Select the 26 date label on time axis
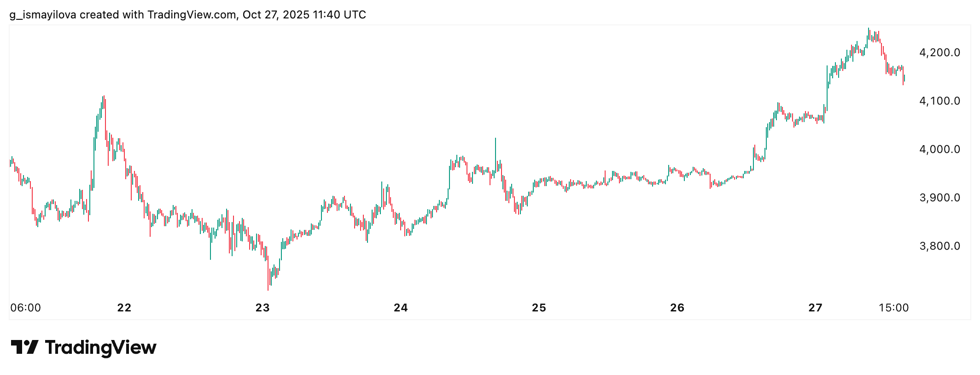 pyautogui.click(x=677, y=308)
